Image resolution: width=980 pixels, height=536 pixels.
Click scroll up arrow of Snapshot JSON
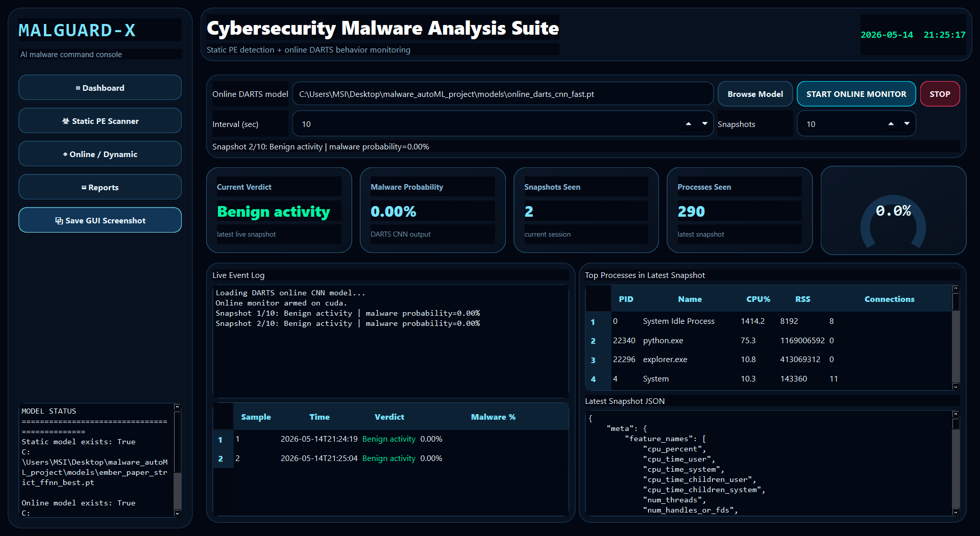click(x=956, y=415)
